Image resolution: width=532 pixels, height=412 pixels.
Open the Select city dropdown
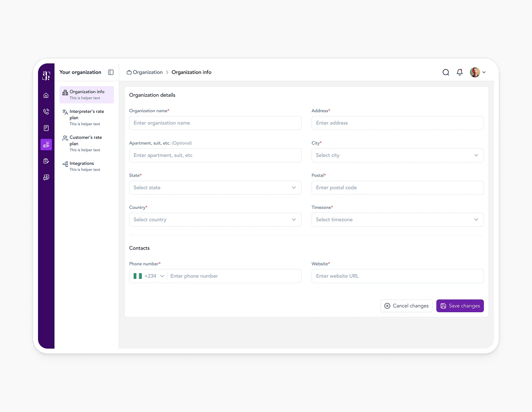397,155
